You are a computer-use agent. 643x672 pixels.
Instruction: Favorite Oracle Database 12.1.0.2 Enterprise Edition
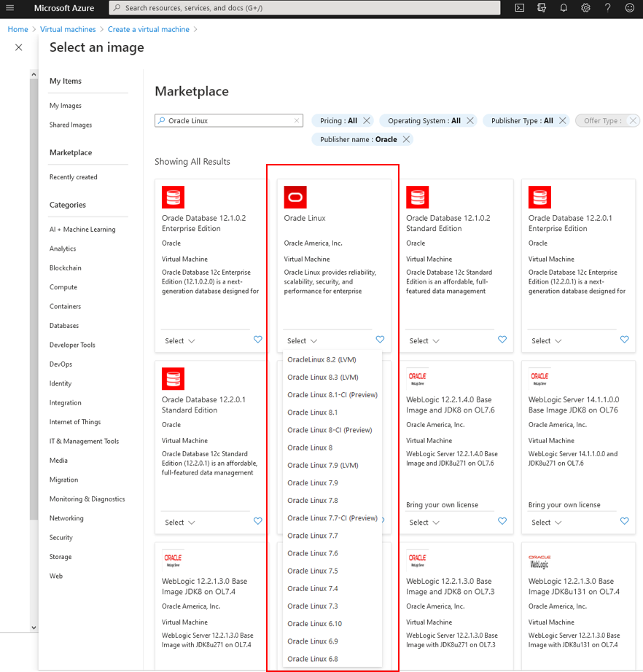pos(257,340)
